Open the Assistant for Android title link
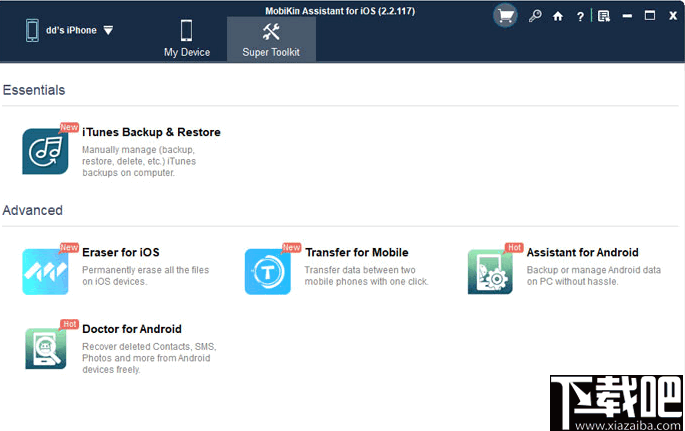The height and width of the screenshot is (431, 685). pyautogui.click(x=582, y=252)
